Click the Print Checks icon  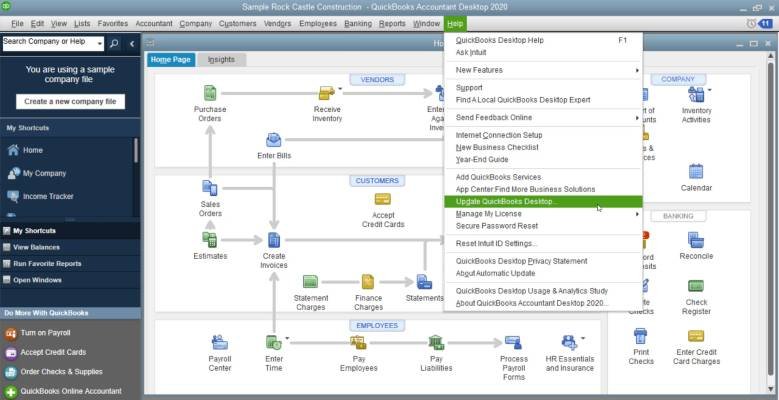pyautogui.click(x=640, y=336)
